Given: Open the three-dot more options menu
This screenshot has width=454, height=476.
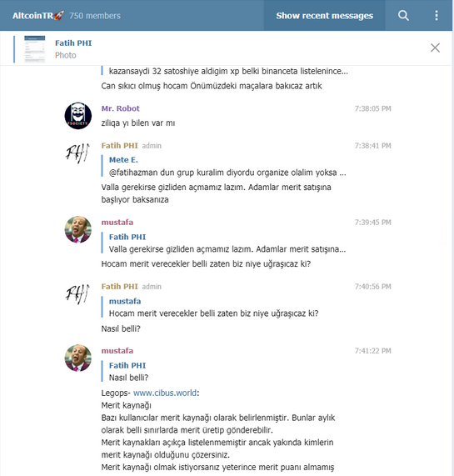Looking at the screenshot, I should coord(437,16).
